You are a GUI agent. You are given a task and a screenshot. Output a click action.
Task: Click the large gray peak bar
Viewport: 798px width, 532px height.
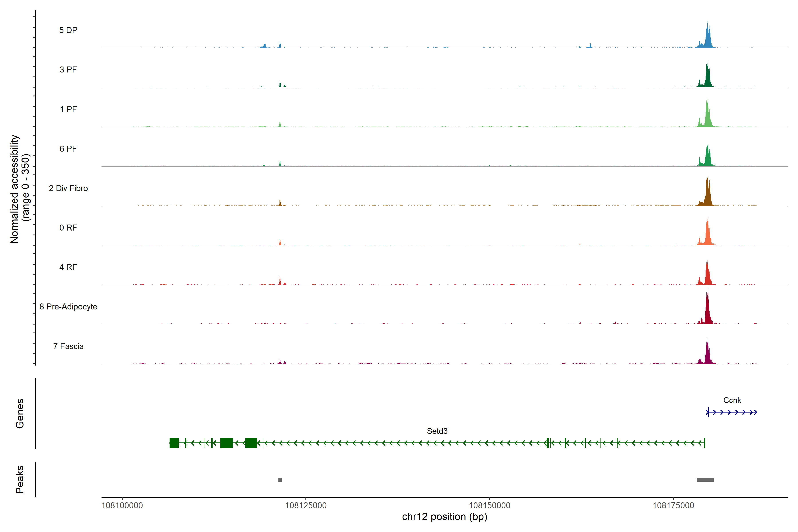705,480
